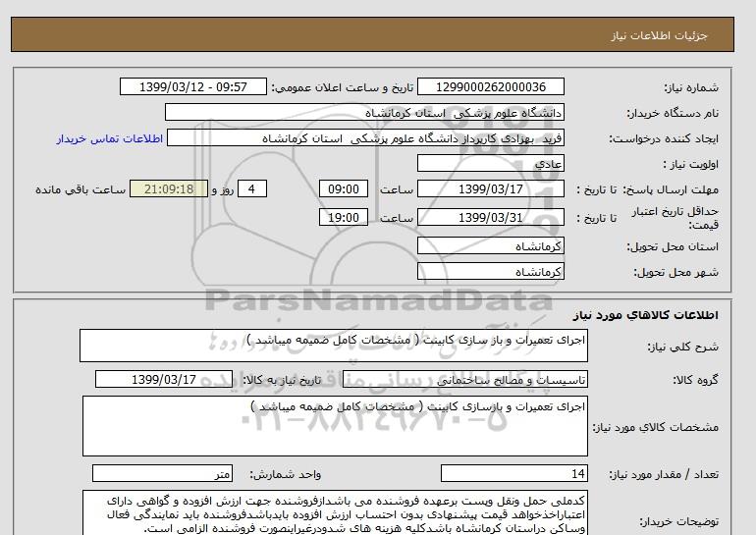Select the countdown timer 21:09:18

click(169, 188)
